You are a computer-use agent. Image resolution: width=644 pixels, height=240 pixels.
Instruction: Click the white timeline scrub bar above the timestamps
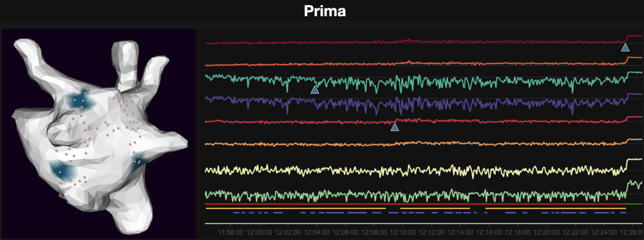coord(423,223)
